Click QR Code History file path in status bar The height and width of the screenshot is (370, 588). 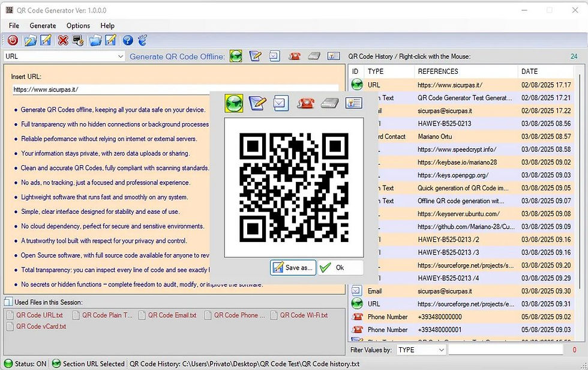(245, 363)
